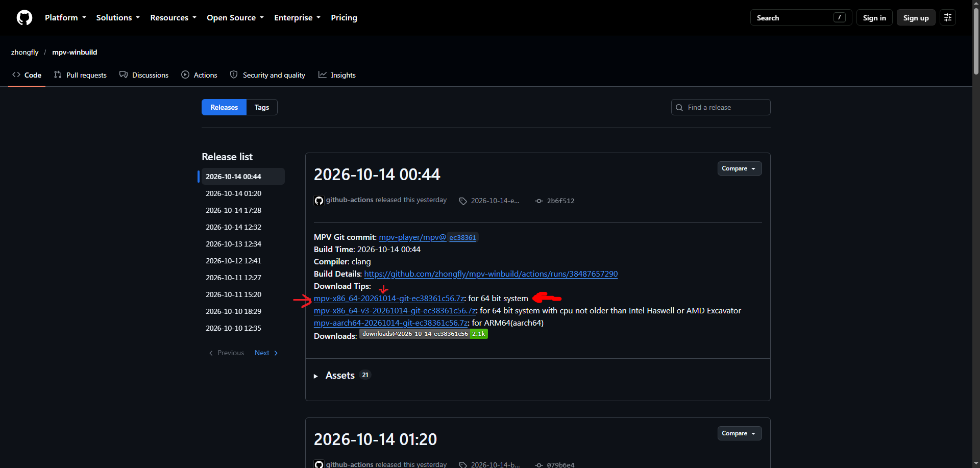Viewport: 980px width, 468px height.
Task: Click the tag icon beside 2026-10-14-e...
Action: point(463,201)
